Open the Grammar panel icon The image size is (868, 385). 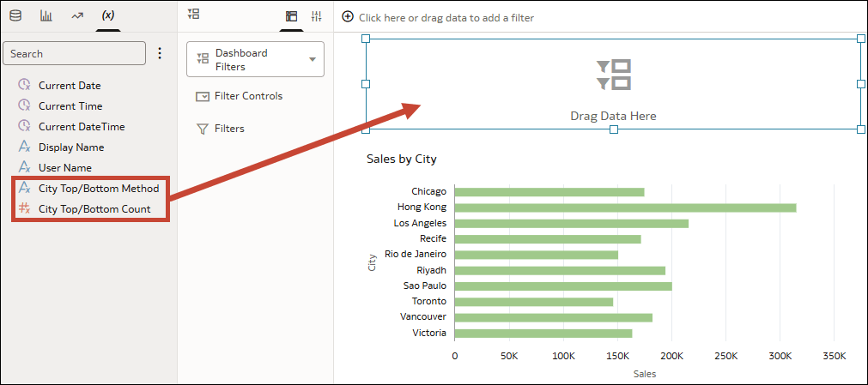tap(291, 16)
